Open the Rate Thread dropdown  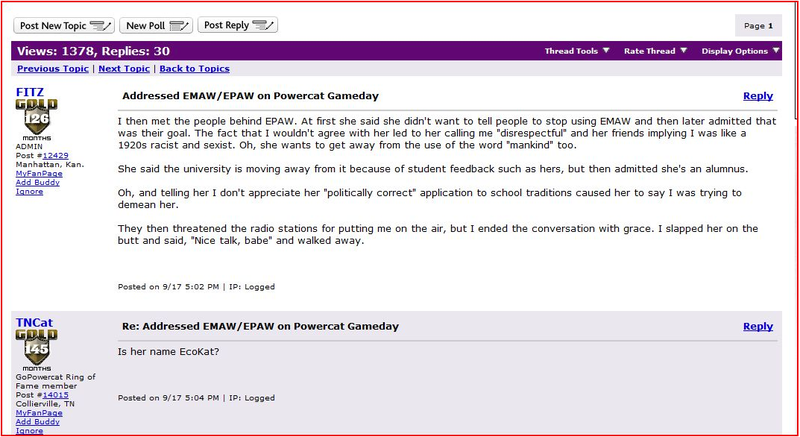pos(655,51)
